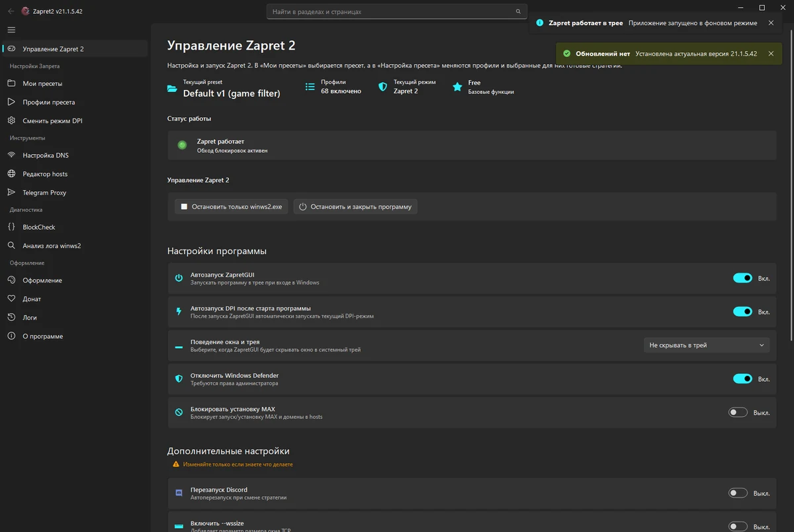Disable Автозапуск DPI после старта switch
794x532 pixels.
click(x=742, y=312)
